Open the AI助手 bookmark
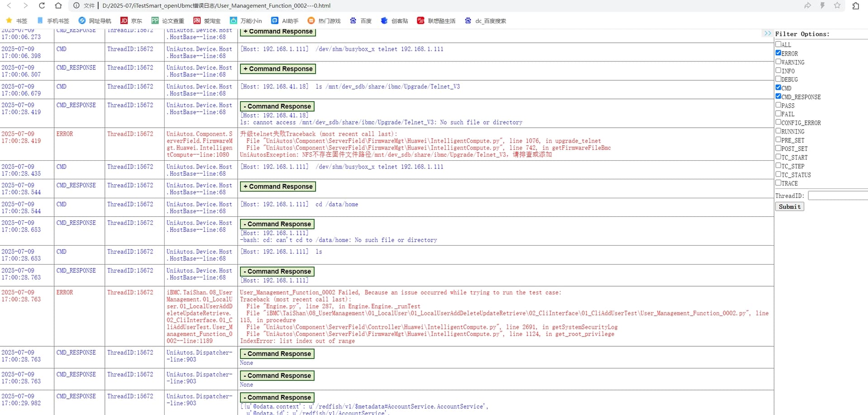 [285, 21]
